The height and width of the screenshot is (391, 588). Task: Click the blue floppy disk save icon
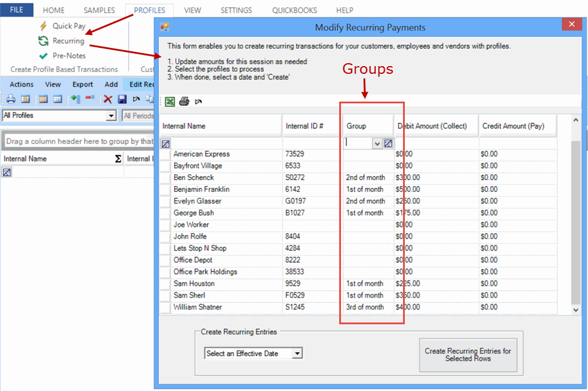click(x=122, y=99)
